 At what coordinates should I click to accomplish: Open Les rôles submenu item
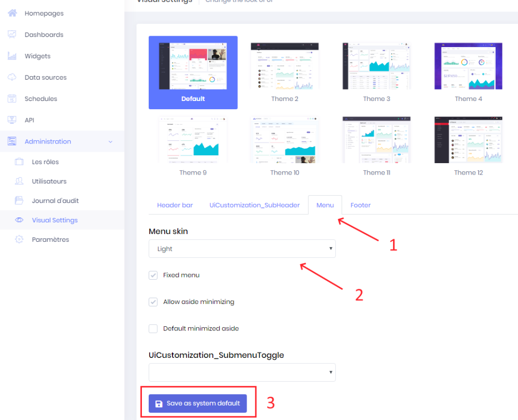45,162
